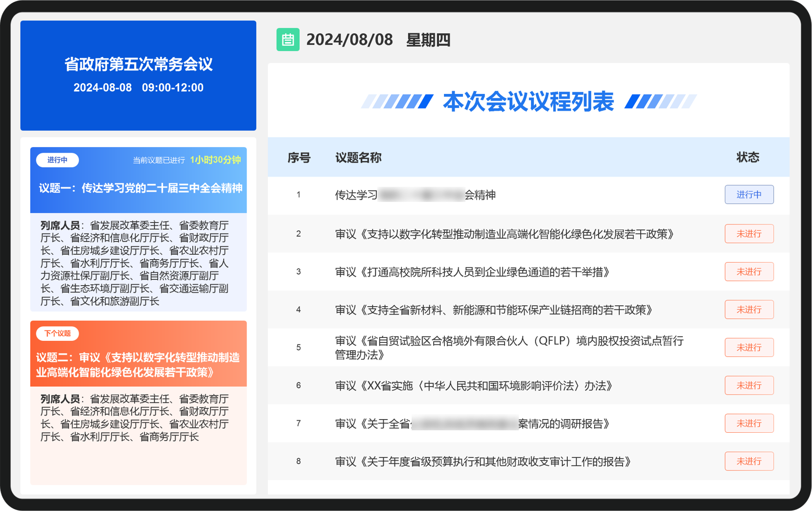Click the 列席人员 list under 议题二

[x=135, y=418]
